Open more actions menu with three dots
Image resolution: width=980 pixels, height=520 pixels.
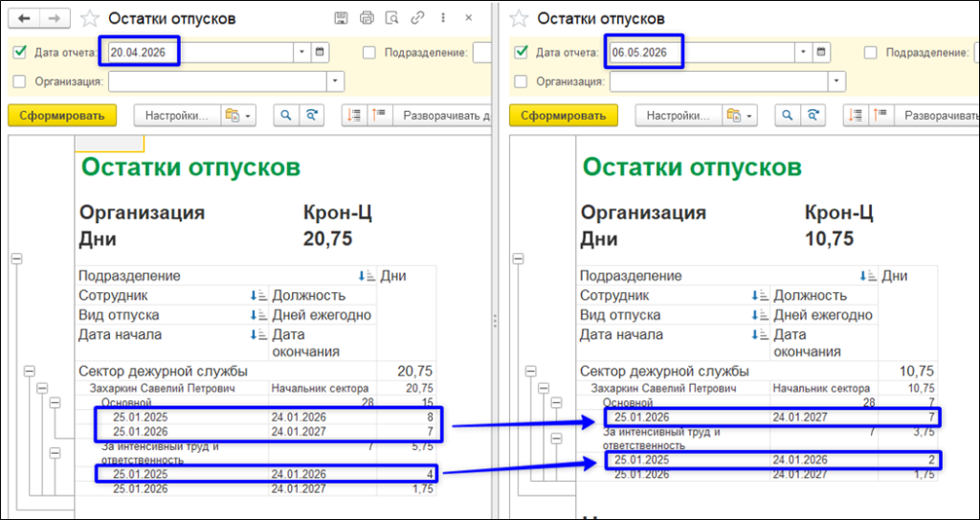coord(443,18)
